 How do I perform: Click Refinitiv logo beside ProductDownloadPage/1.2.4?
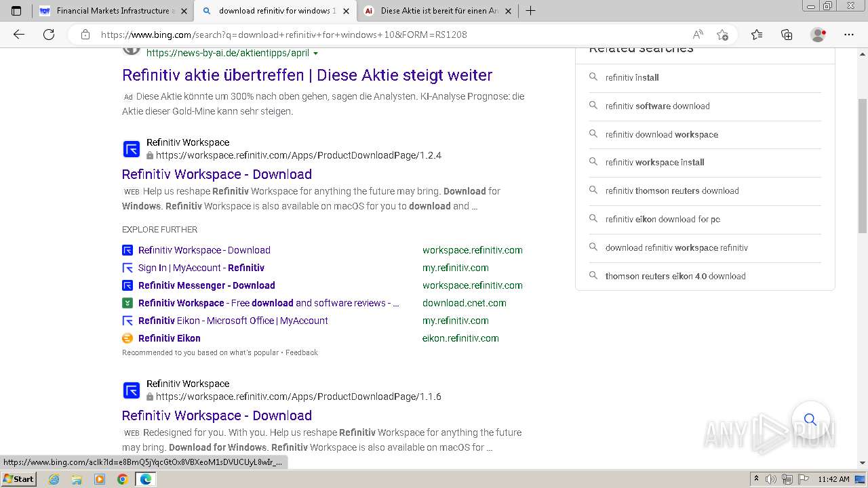(131, 149)
